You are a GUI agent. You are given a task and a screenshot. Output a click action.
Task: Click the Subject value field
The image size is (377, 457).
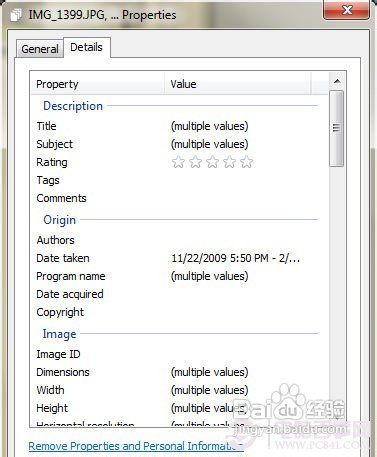click(x=210, y=144)
